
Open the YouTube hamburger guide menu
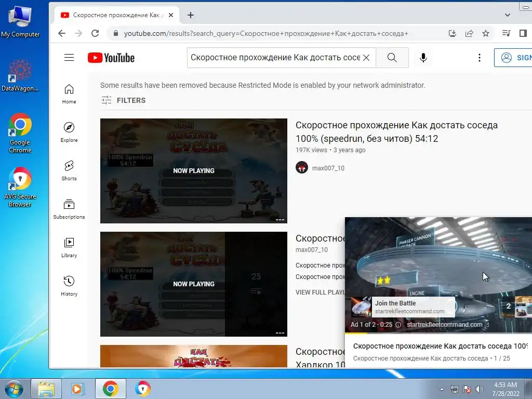pos(69,58)
